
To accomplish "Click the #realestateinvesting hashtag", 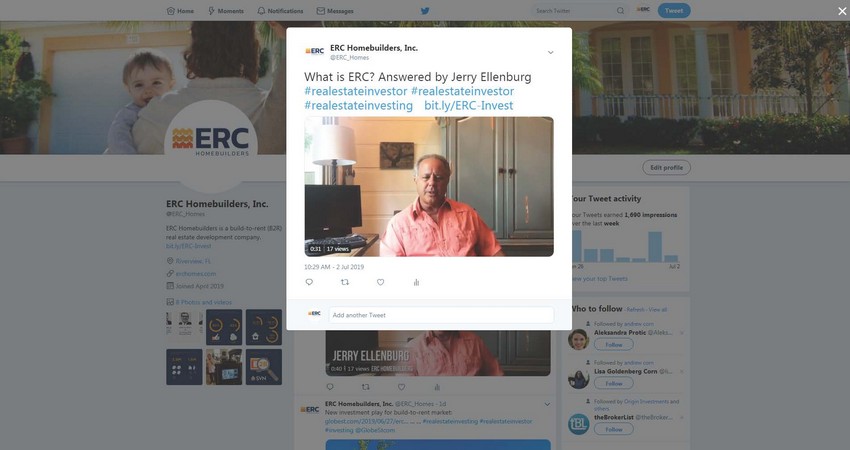I will point(358,106).
